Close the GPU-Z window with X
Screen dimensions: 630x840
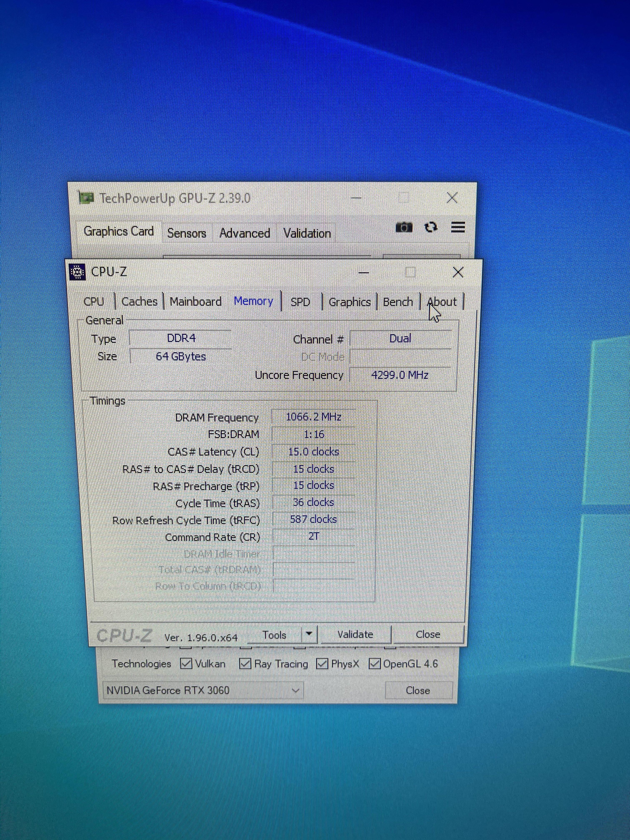[x=452, y=198]
